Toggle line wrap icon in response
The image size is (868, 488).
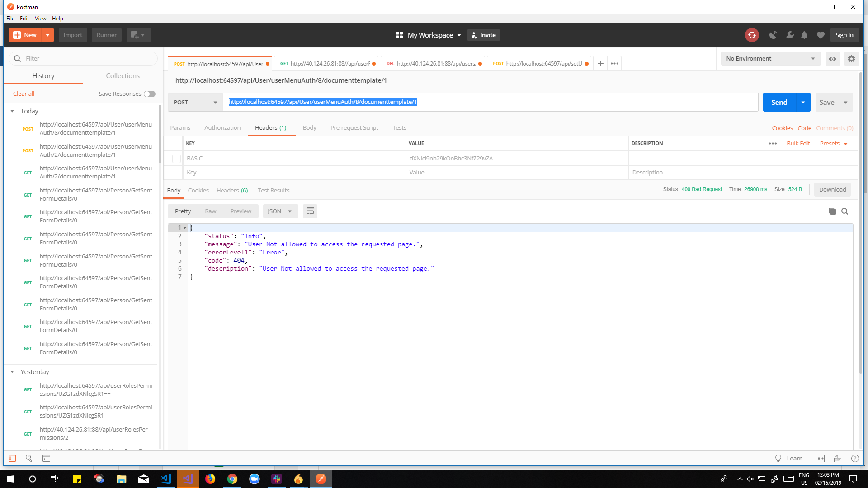[x=310, y=211]
